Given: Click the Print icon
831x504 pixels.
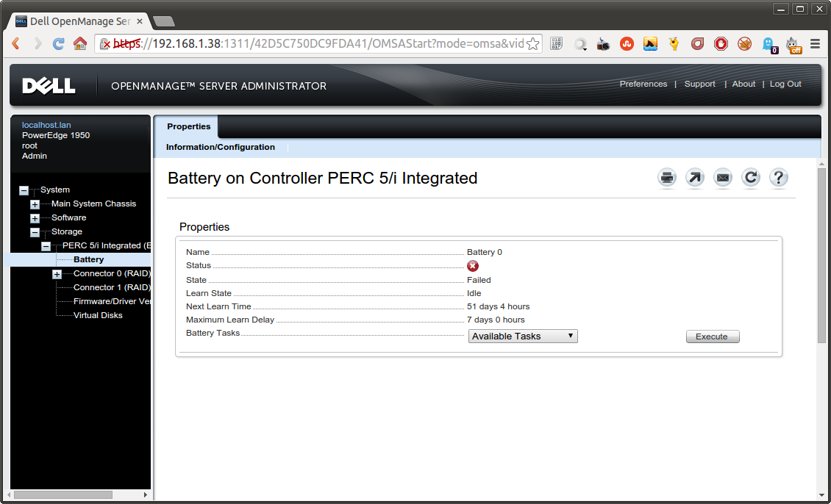Looking at the screenshot, I should [x=667, y=178].
